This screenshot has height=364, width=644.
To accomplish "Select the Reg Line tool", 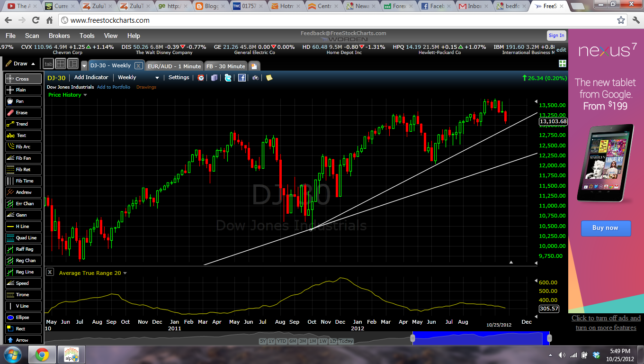I will (23, 272).
